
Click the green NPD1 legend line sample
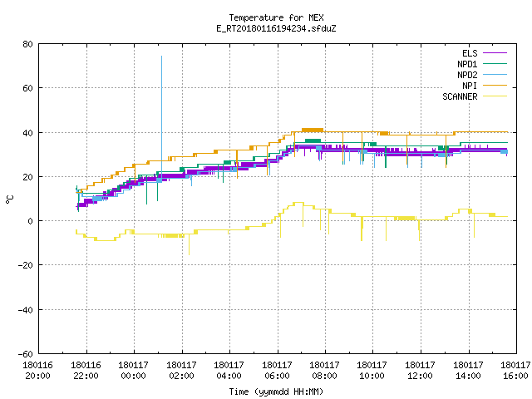pyautogui.click(x=495, y=64)
